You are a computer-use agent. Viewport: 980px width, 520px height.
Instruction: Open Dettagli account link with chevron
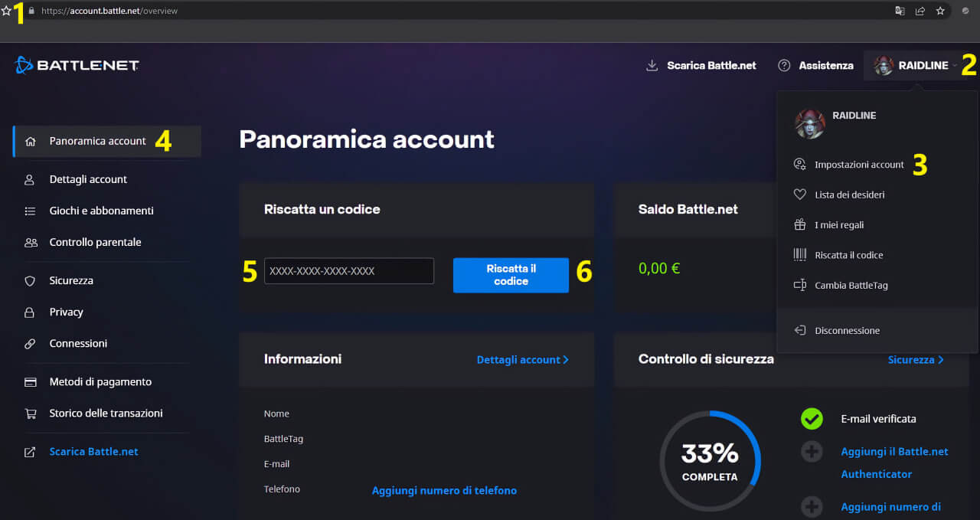click(522, 359)
